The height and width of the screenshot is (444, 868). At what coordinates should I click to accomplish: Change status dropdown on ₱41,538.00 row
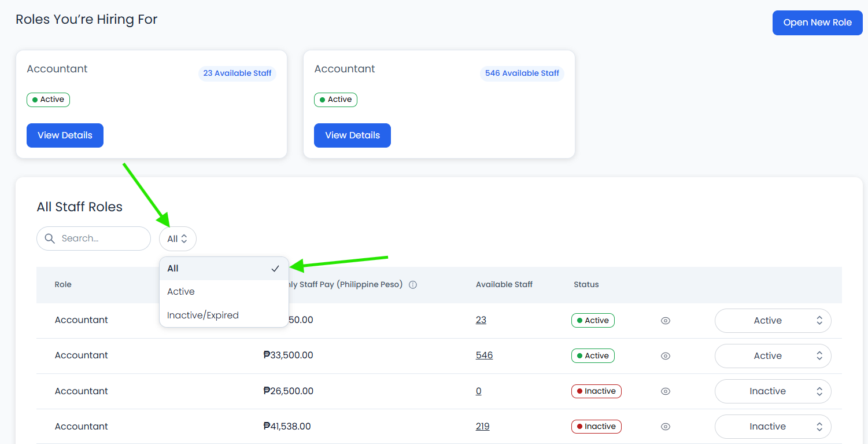[773, 427]
